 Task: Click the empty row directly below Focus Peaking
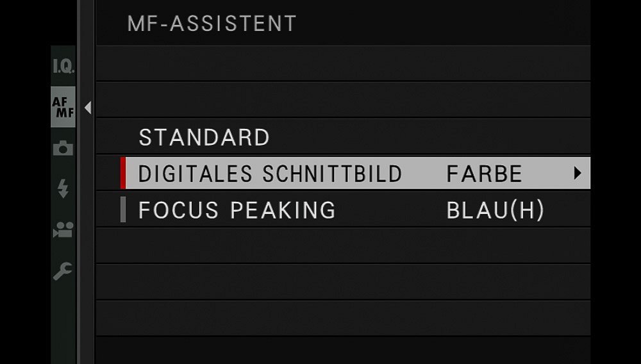point(343,245)
